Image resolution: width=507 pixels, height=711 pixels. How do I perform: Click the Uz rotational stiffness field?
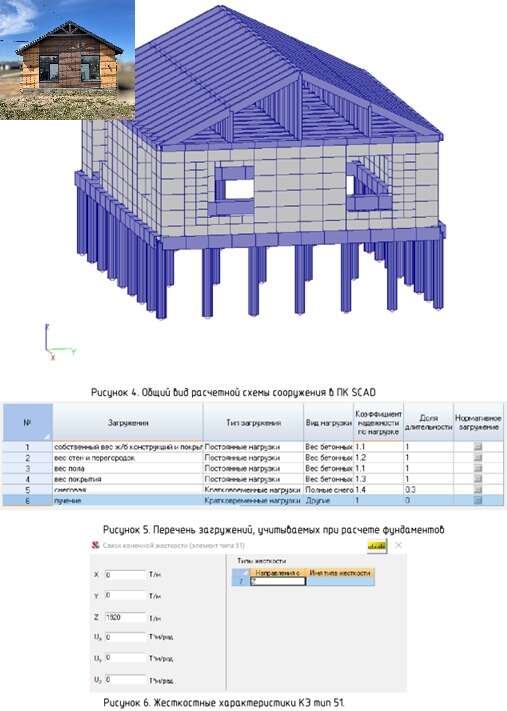125,680
